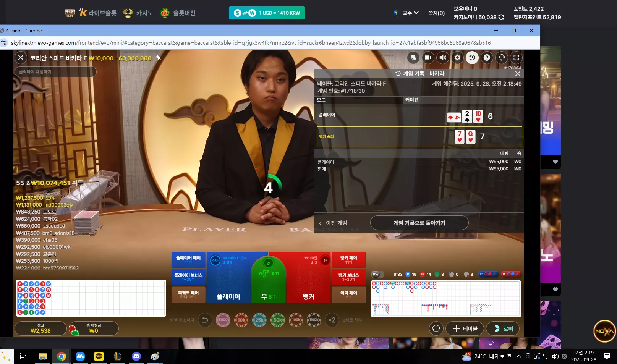
Task: Click the Chrome site info icon in address bar
Action: point(4,43)
